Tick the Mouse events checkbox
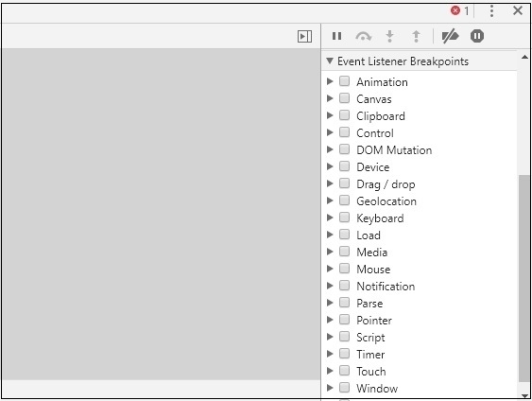This screenshot has width=532, height=401. pyautogui.click(x=344, y=269)
